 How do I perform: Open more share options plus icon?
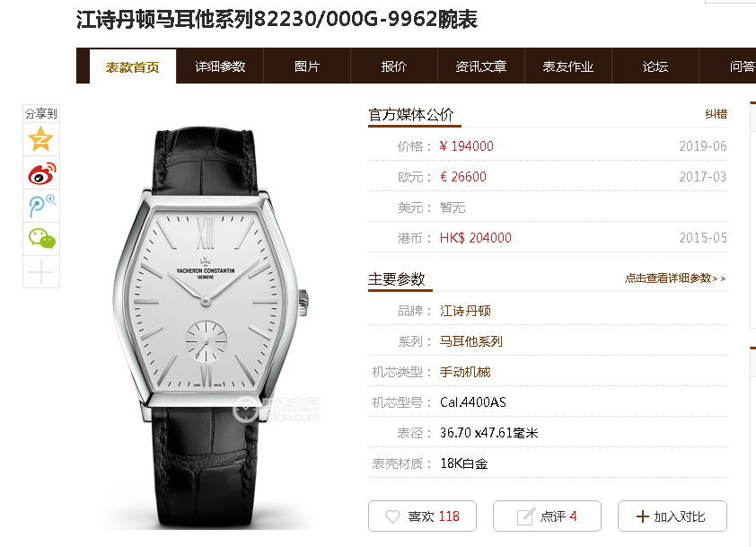coord(41,271)
